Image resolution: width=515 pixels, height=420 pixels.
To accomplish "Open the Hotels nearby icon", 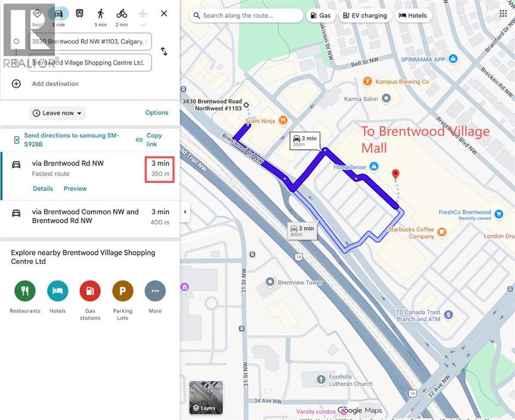I will (x=57, y=291).
